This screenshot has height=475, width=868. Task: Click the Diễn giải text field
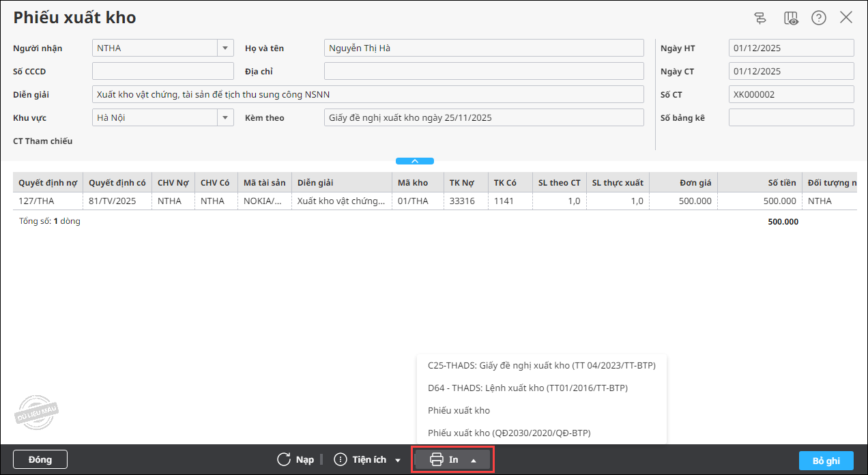(x=368, y=94)
